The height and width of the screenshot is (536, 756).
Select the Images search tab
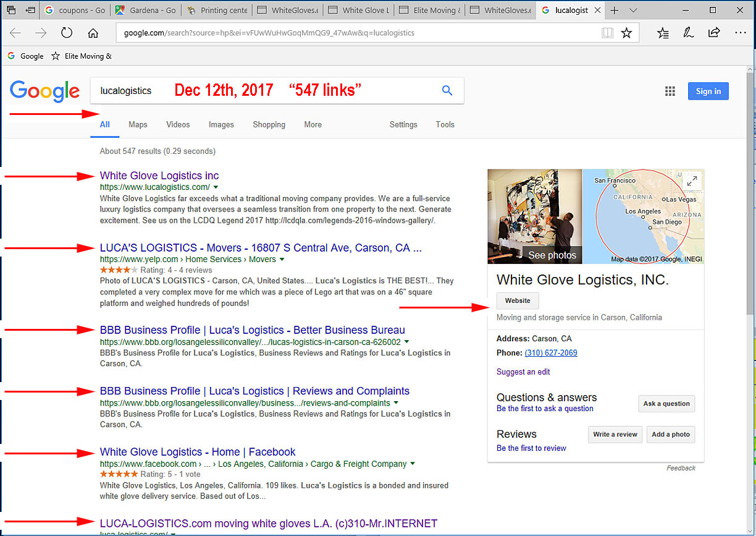(x=221, y=124)
